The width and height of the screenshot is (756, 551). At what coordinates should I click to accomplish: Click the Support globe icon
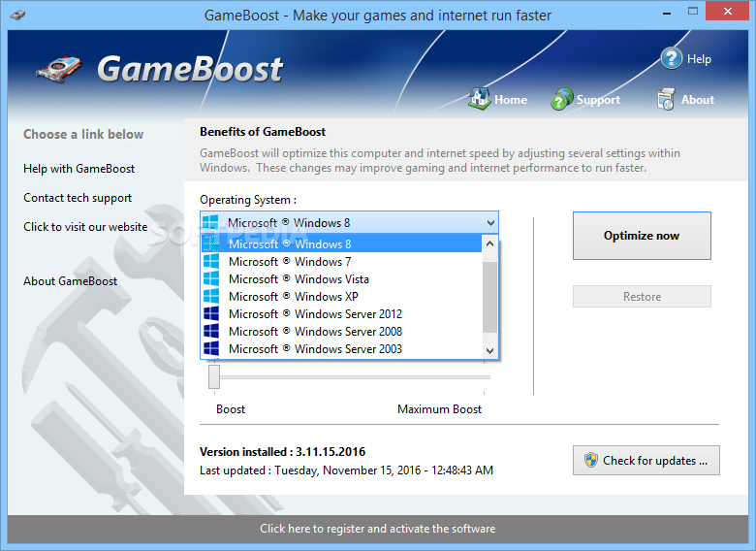tap(562, 99)
